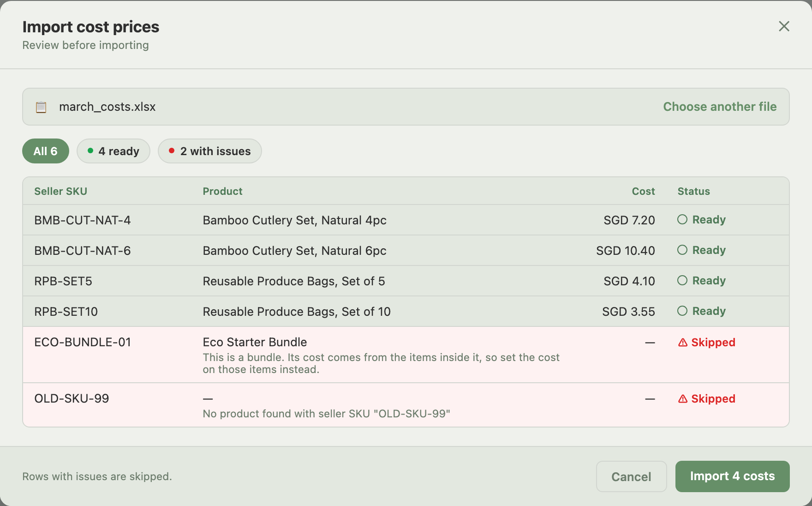
Task: Click the Eco Starter Bundle product name
Action: coord(255,342)
